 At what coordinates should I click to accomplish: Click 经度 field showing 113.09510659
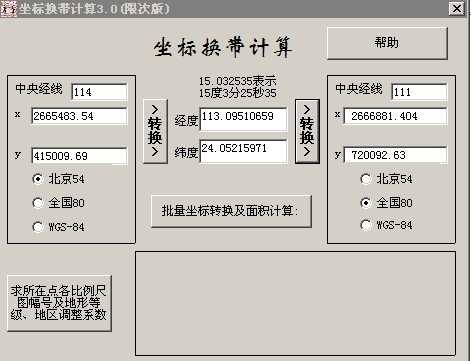[243, 119]
